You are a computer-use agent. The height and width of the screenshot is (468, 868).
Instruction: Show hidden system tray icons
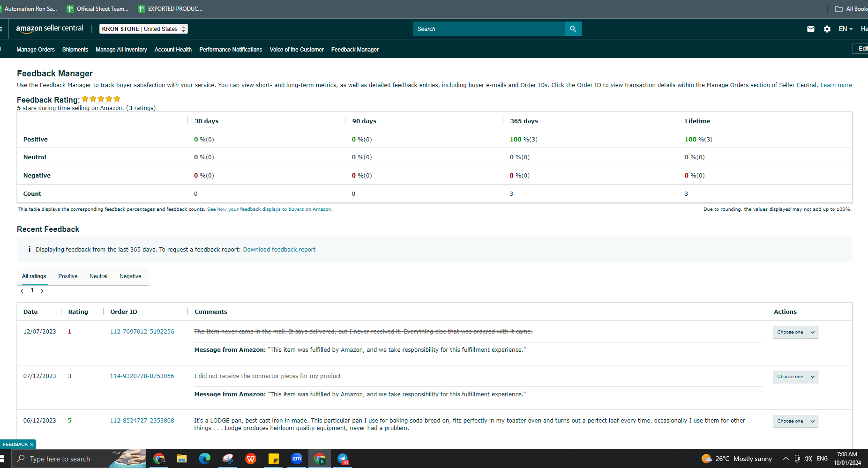[x=786, y=459]
